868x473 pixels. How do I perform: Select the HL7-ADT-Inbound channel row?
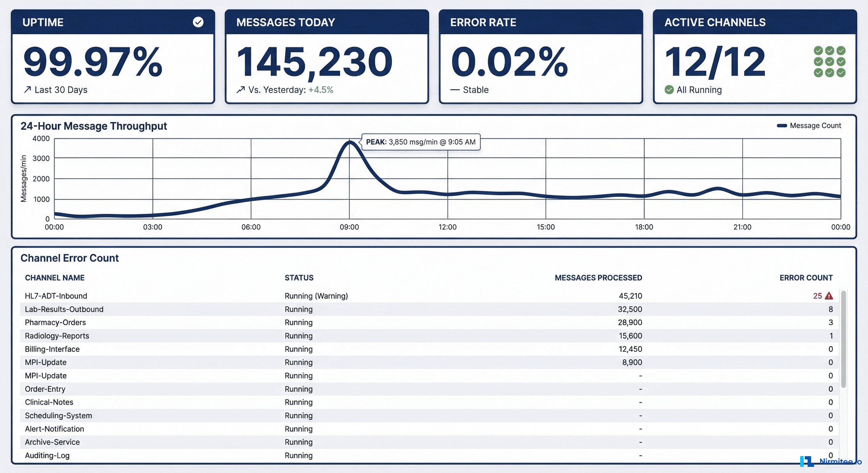click(56, 296)
